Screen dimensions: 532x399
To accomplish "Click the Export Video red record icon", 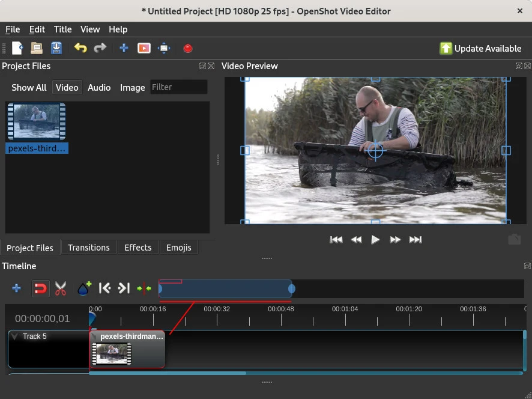I will click(x=187, y=48).
